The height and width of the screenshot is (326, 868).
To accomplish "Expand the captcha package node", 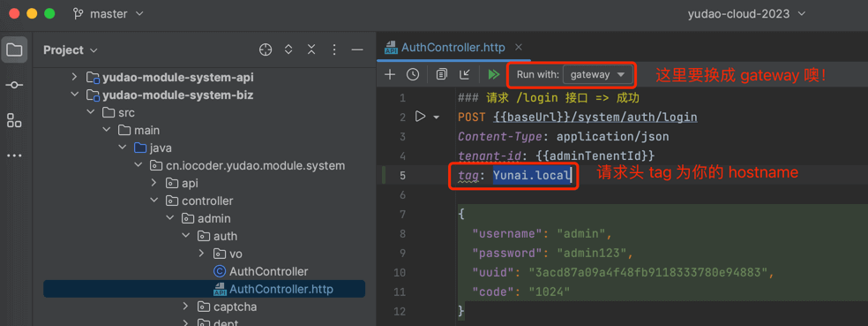I will click(x=186, y=307).
